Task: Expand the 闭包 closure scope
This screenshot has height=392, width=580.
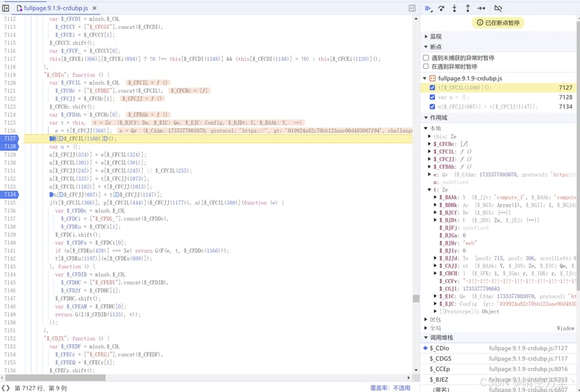Action: click(x=426, y=319)
